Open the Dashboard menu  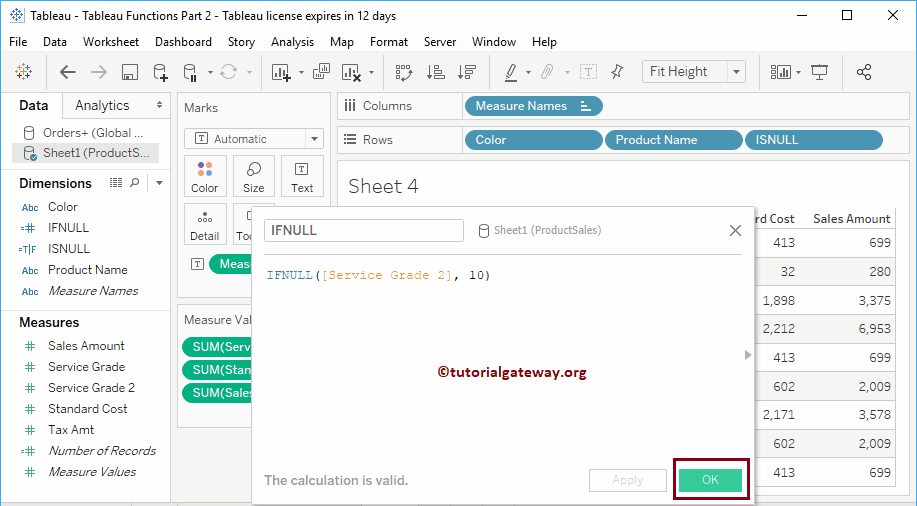coord(183,42)
